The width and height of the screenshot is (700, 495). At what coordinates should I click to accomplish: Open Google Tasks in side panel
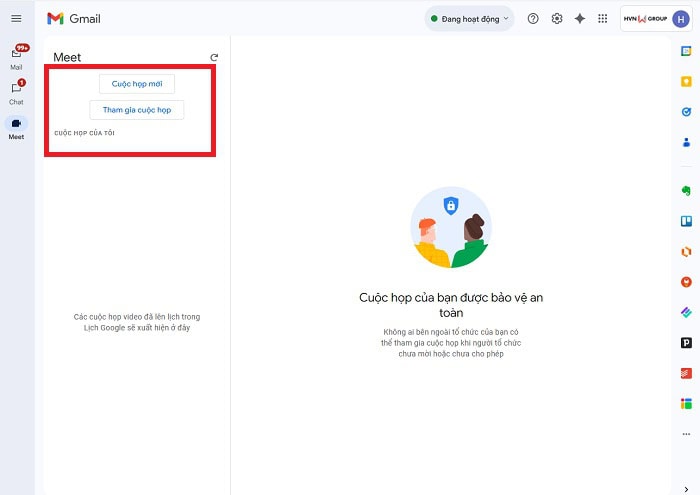[x=686, y=112]
